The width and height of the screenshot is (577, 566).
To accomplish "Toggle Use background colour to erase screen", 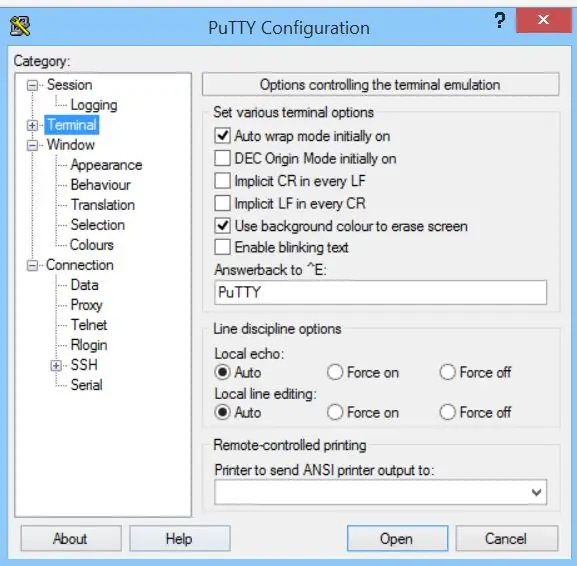I will pos(223,226).
